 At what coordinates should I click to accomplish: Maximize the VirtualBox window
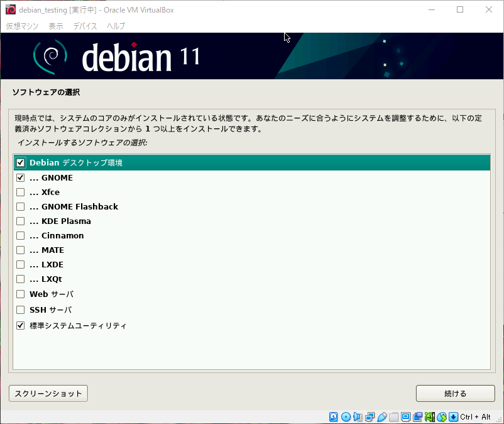pyautogui.click(x=460, y=9)
